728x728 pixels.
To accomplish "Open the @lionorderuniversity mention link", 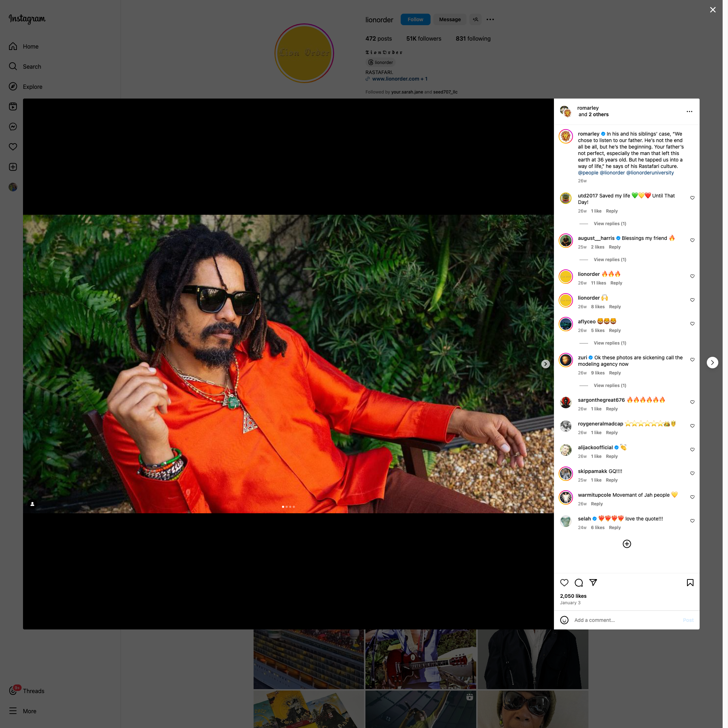I will [650, 173].
